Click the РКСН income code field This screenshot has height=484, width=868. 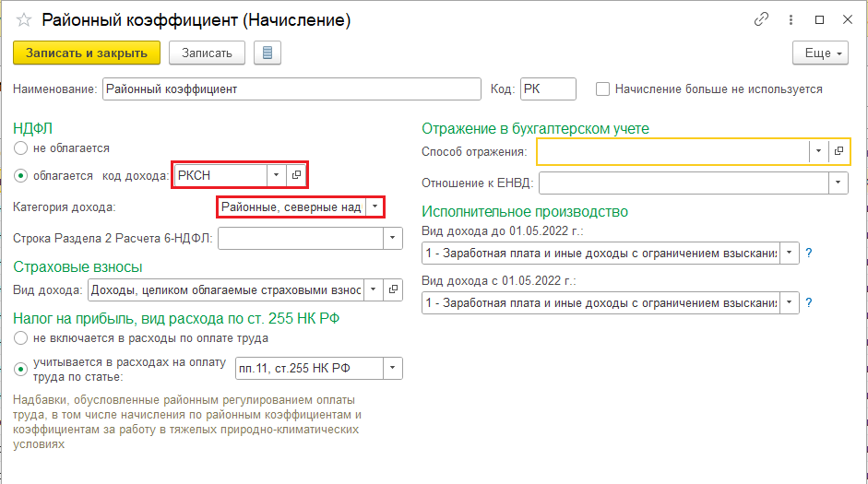(x=220, y=175)
